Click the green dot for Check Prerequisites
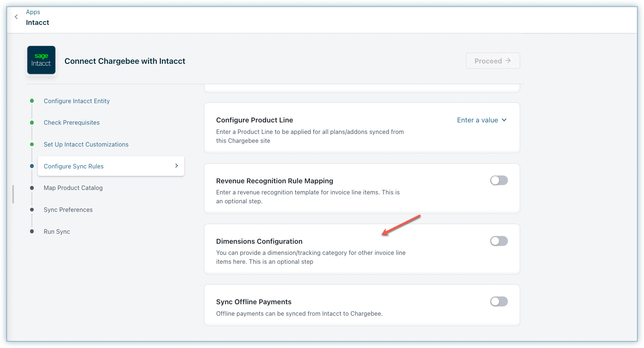644x348 pixels. click(32, 122)
